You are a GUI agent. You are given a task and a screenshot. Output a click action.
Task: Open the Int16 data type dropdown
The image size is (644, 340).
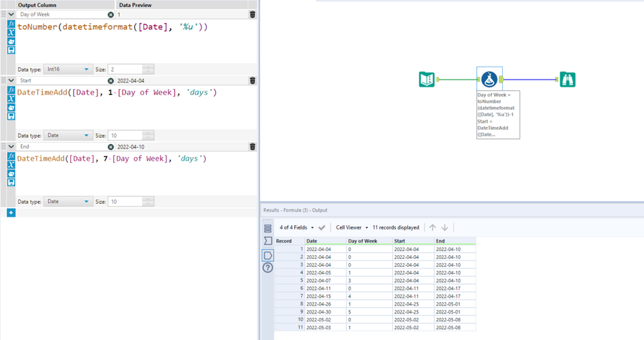tap(67, 70)
